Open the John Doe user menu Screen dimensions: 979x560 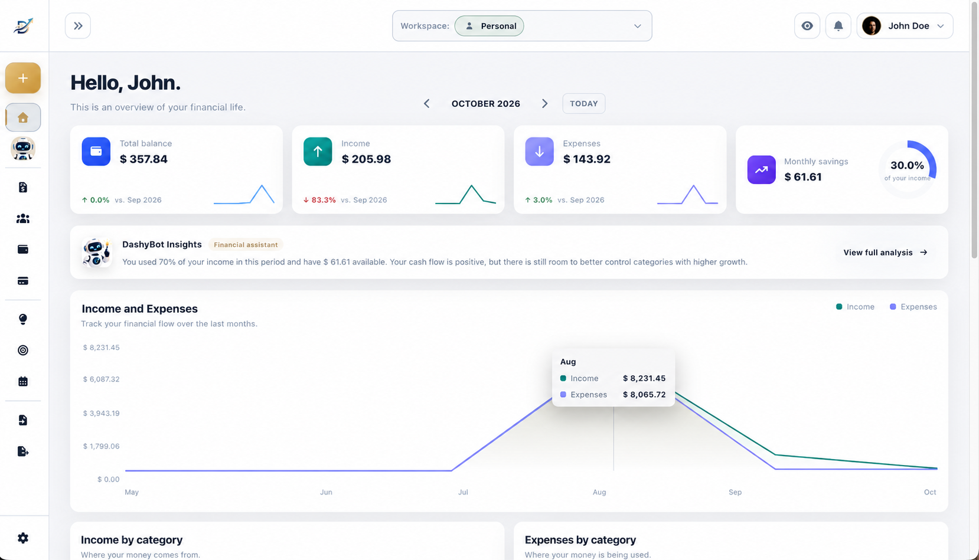[905, 26]
